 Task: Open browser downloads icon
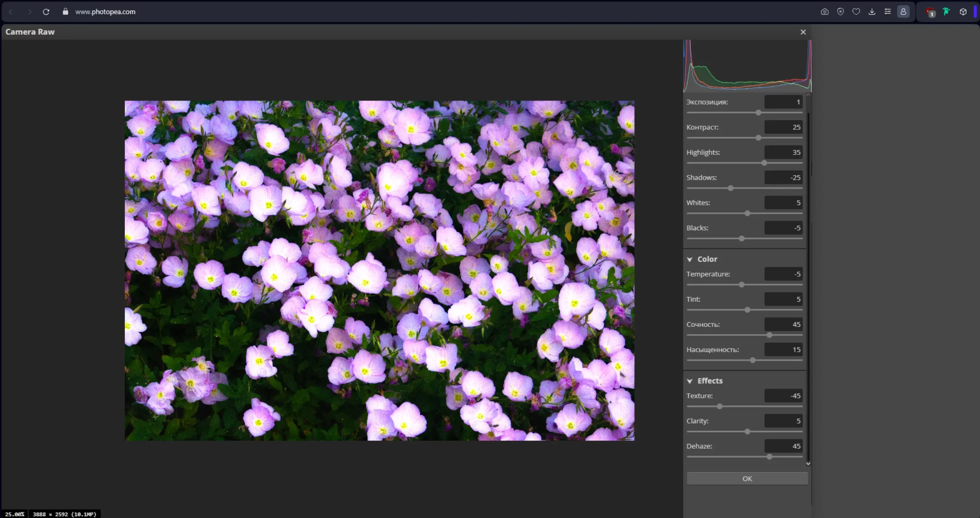[872, 12]
